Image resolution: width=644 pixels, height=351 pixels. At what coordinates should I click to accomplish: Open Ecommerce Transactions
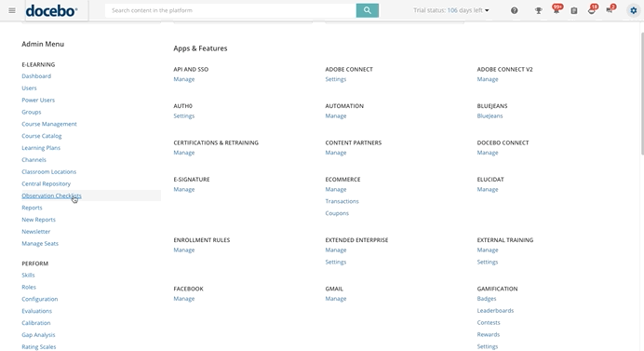pos(342,201)
